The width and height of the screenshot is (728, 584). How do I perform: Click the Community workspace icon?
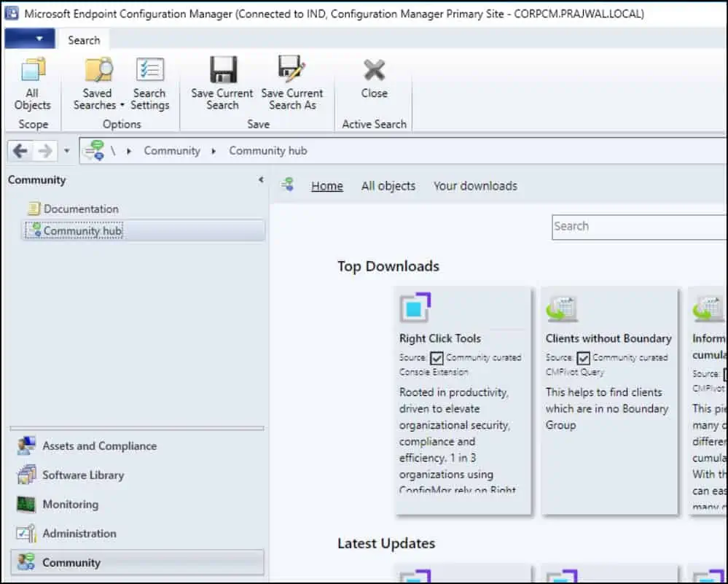(x=26, y=562)
